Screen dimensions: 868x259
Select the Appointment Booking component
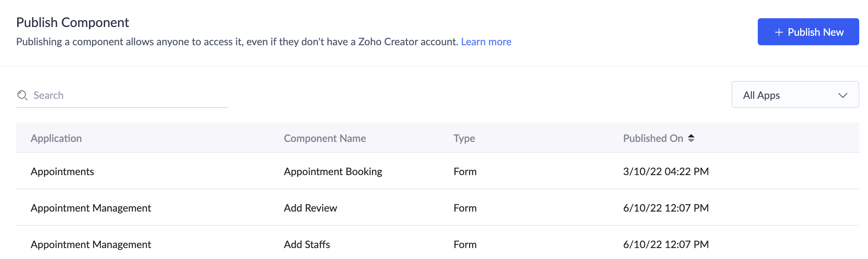(x=333, y=171)
